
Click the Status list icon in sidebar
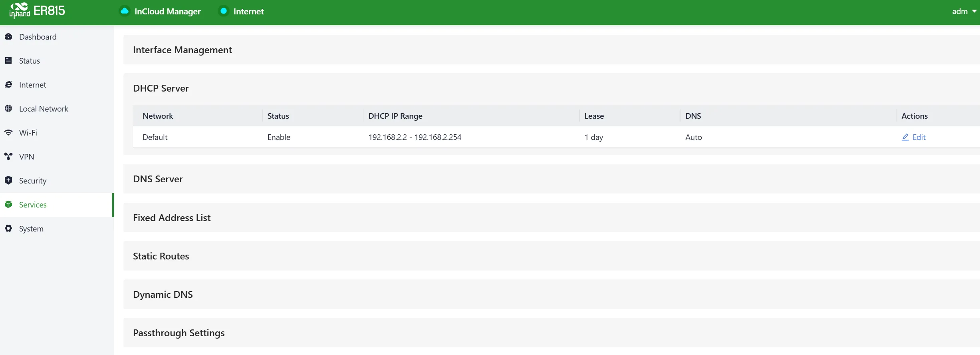click(x=8, y=61)
